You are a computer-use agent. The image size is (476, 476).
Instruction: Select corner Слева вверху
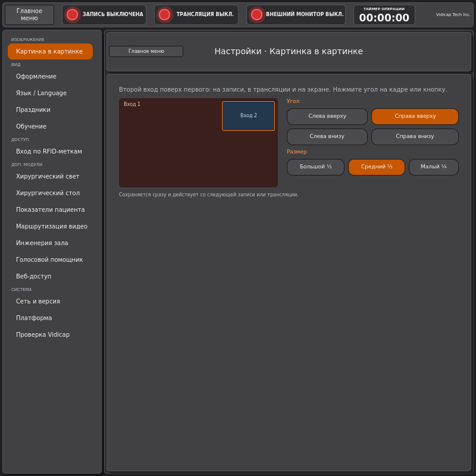(327, 117)
